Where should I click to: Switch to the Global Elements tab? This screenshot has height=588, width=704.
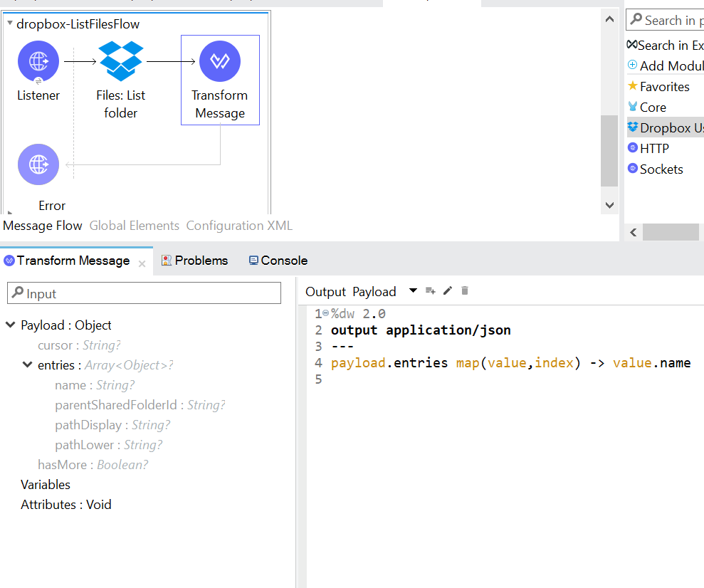pos(134,226)
